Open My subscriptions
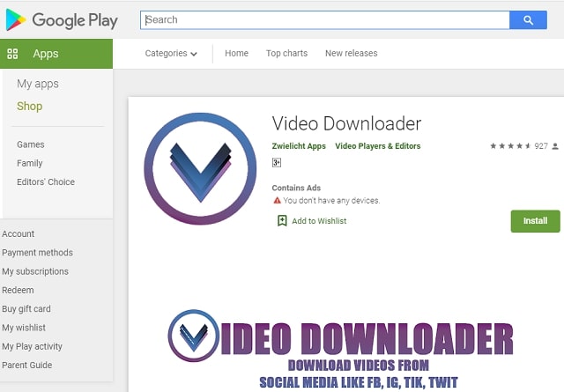 35,271
